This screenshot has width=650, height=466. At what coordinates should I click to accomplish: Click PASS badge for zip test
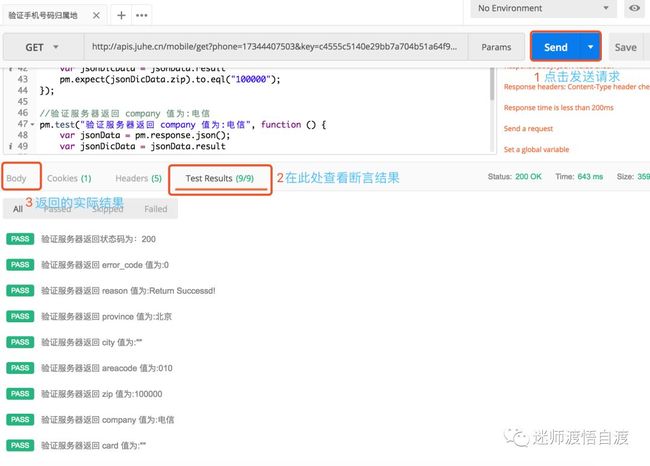point(20,393)
